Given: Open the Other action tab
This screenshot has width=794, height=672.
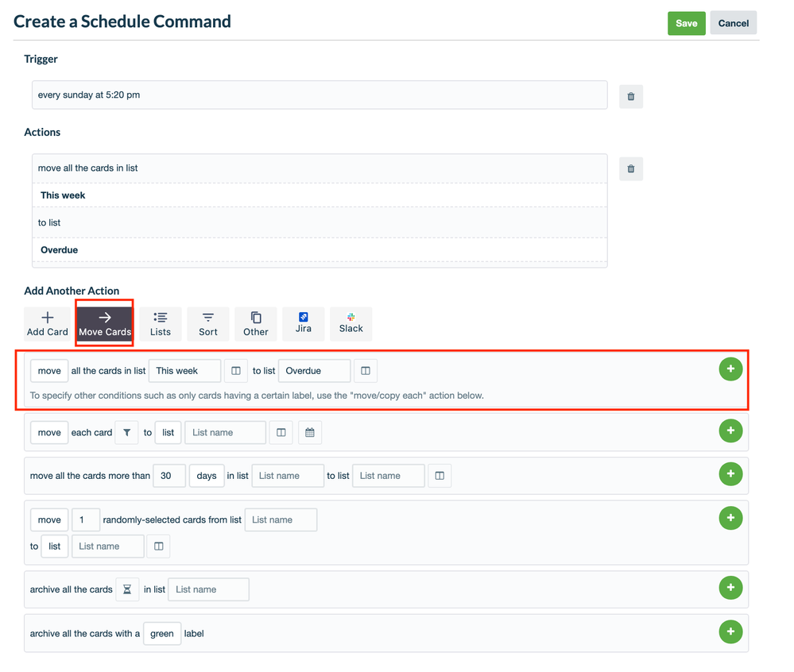Looking at the screenshot, I should pos(255,324).
